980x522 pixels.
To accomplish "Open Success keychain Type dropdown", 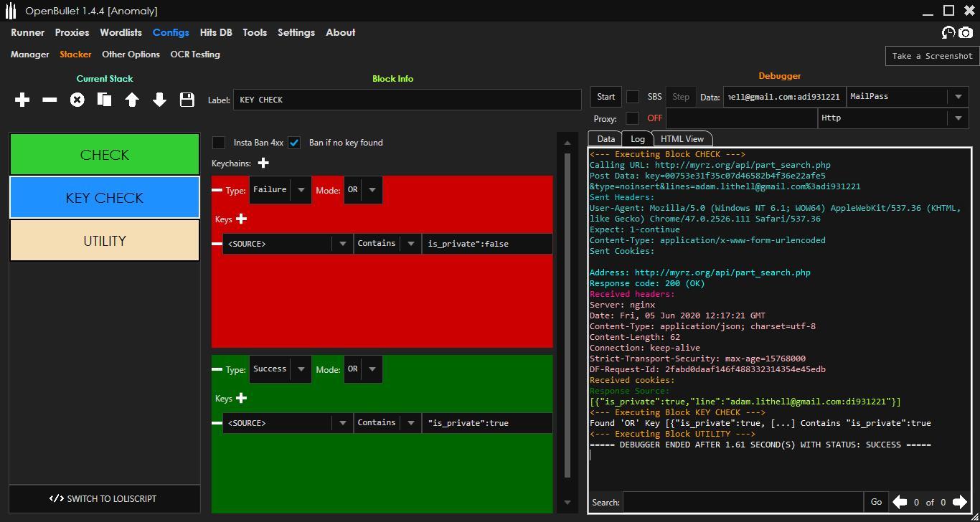I will pyautogui.click(x=281, y=369).
